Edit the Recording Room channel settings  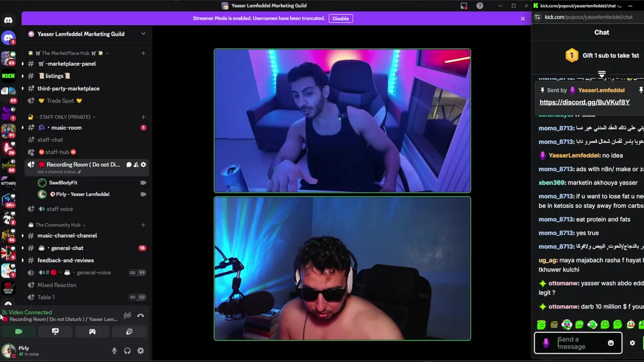[x=143, y=164]
